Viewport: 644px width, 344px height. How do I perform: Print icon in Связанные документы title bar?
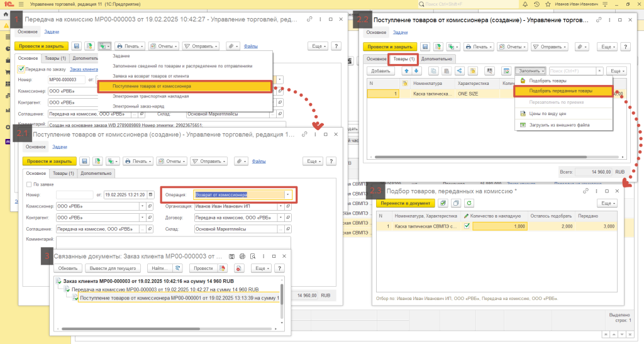(242, 256)
